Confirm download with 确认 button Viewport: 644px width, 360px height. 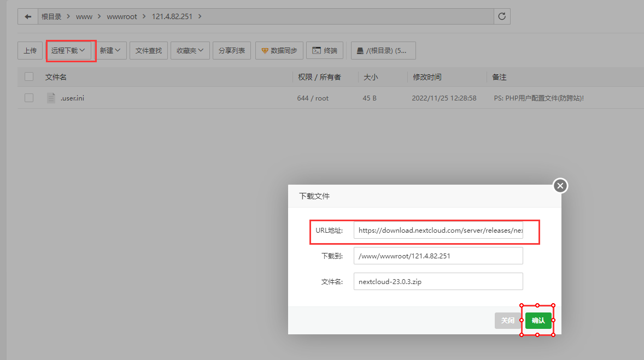[x=538, y=321]
